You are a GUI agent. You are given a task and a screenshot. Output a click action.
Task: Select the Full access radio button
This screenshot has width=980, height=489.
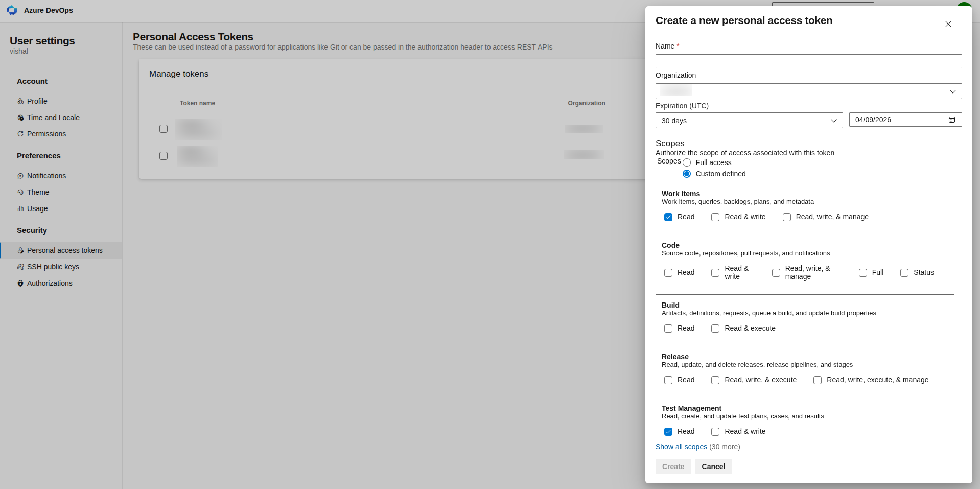click(x=687, y=162)
